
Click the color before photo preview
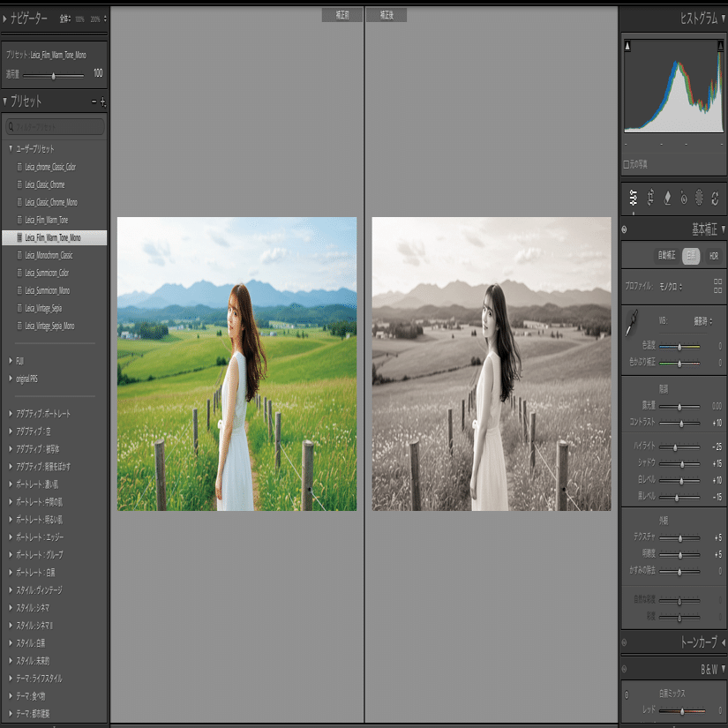(236, 364)
